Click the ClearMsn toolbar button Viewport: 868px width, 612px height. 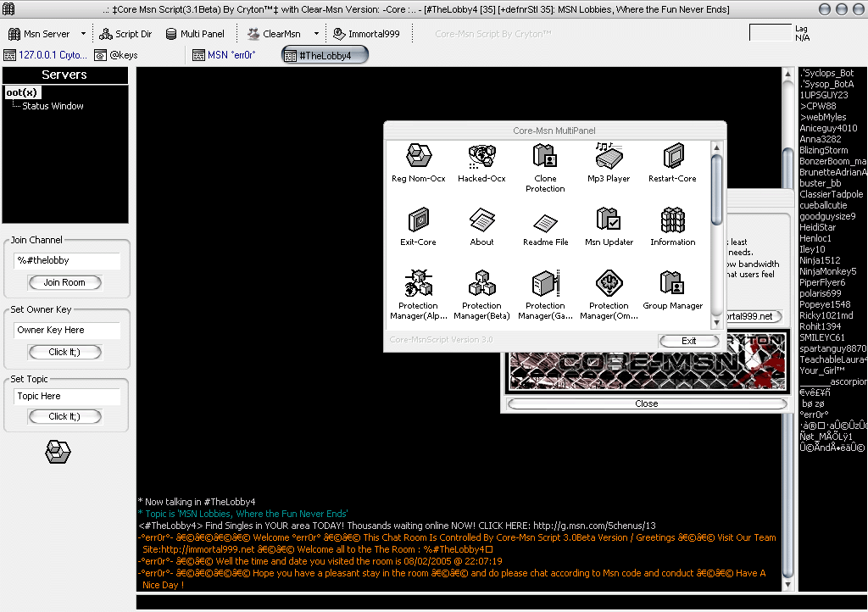point(274,34)
